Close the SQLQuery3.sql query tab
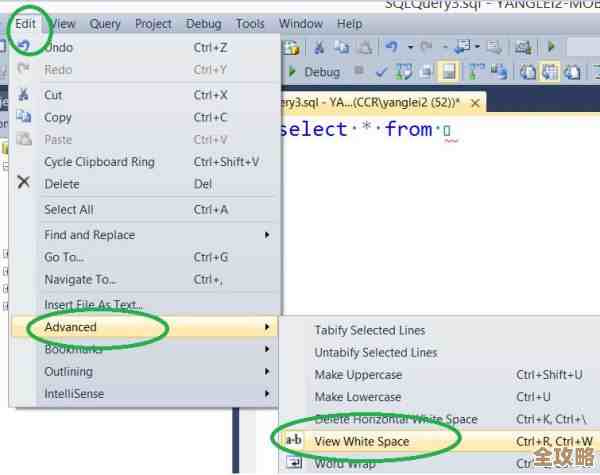This screenshot has width=600, height=475. (x=475, y=103)
